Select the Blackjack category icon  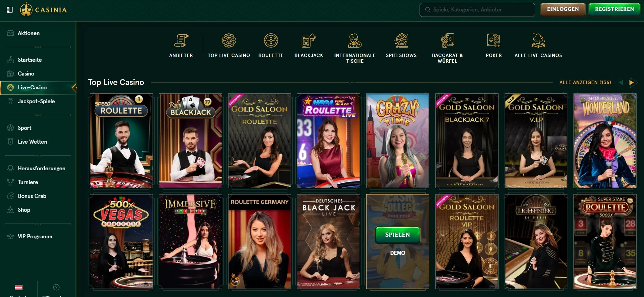click(308, 40)
